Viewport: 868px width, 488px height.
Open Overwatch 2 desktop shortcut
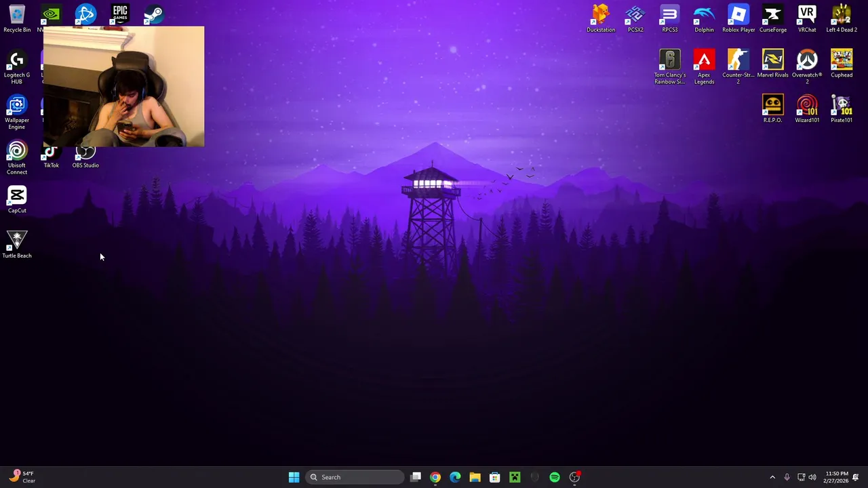pos(807,67)
